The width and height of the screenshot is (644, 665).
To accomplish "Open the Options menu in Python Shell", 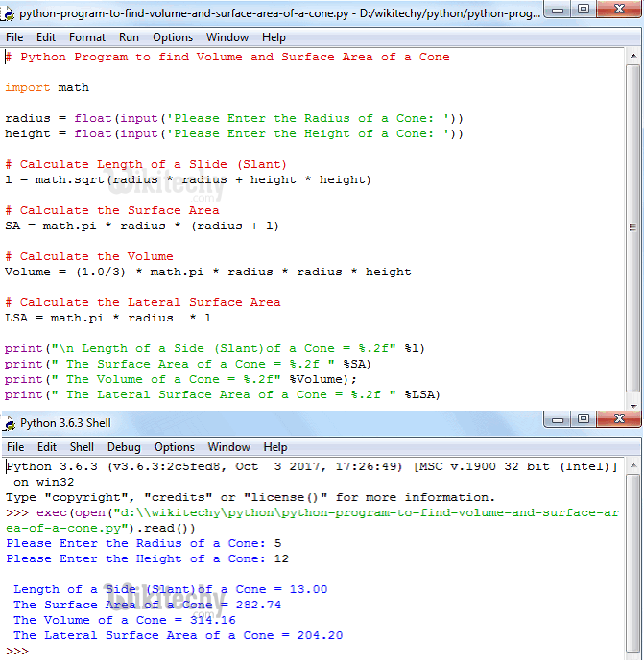I will [175, 447].
